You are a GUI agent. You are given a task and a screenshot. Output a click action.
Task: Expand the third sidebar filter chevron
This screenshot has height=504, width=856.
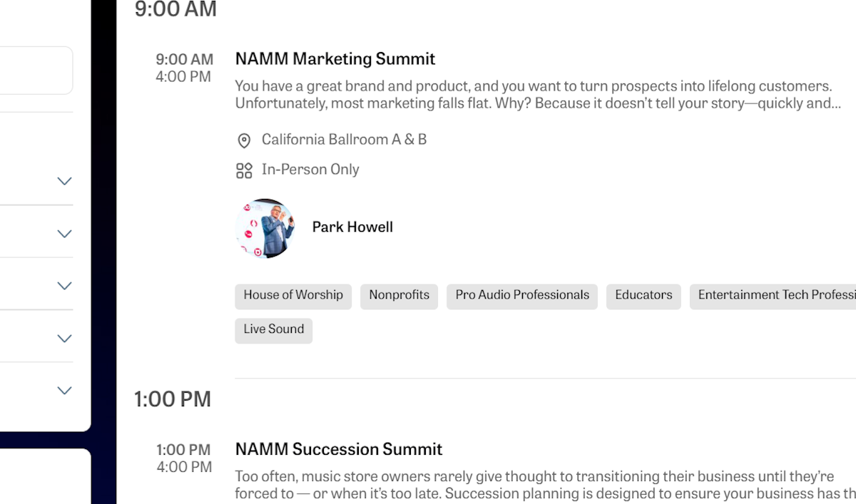(65, 286)
